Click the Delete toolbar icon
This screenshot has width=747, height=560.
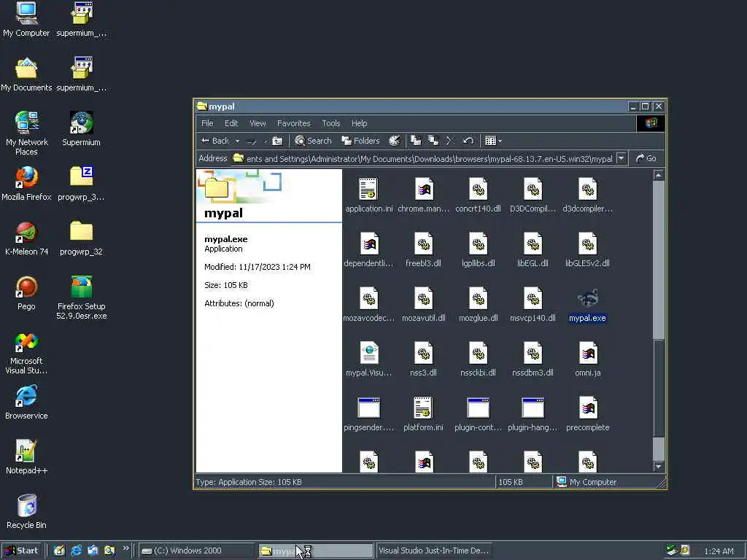[x=450, y=141]
